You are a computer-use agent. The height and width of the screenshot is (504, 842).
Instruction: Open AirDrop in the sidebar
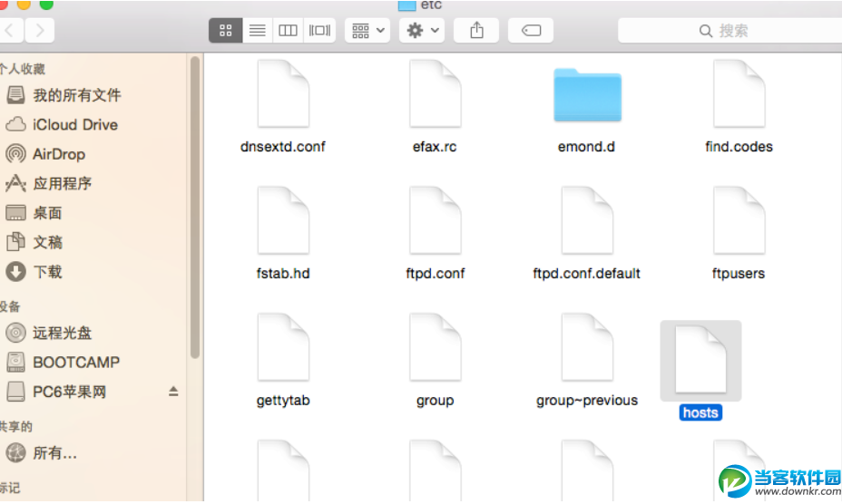click(x=58, y=154)
